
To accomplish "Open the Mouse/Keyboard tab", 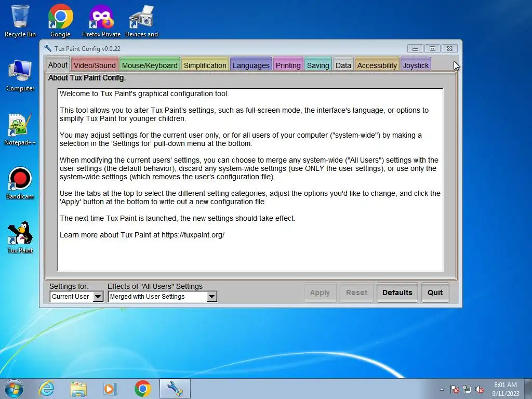I will click(150, 65).
